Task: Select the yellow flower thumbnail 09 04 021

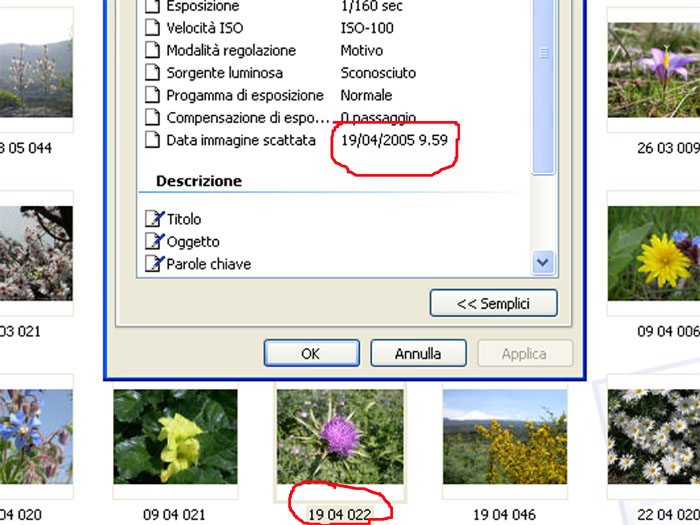Action: coord(175,438)
